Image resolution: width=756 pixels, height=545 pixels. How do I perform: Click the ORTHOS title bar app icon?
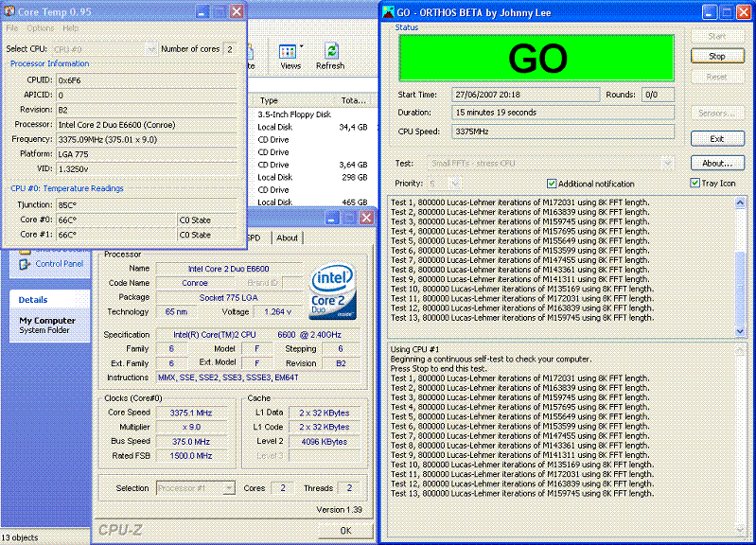(388, 12)
